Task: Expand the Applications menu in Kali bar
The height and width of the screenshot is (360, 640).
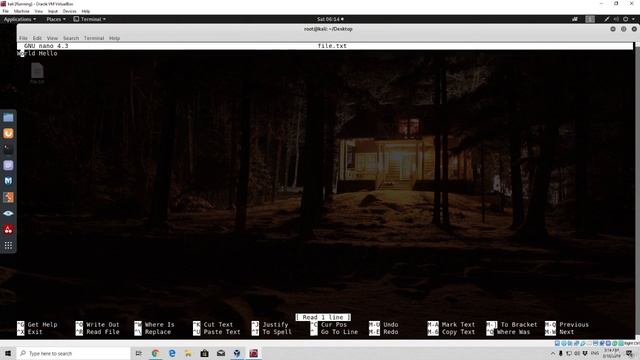Action: pyautogui.click(x=20, y=19)
